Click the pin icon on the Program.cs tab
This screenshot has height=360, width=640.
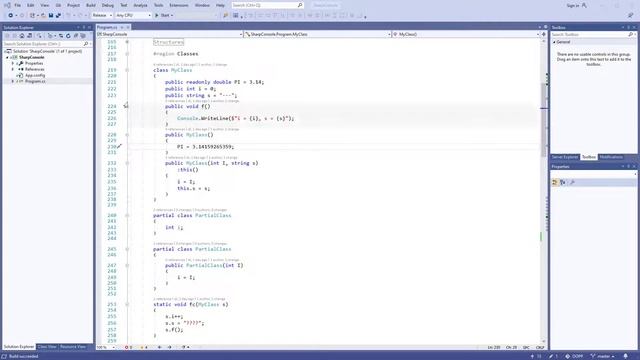coord(122,27)
